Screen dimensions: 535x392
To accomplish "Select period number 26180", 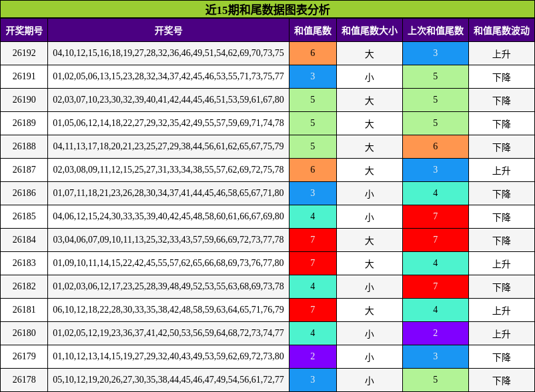I will 24,333.
